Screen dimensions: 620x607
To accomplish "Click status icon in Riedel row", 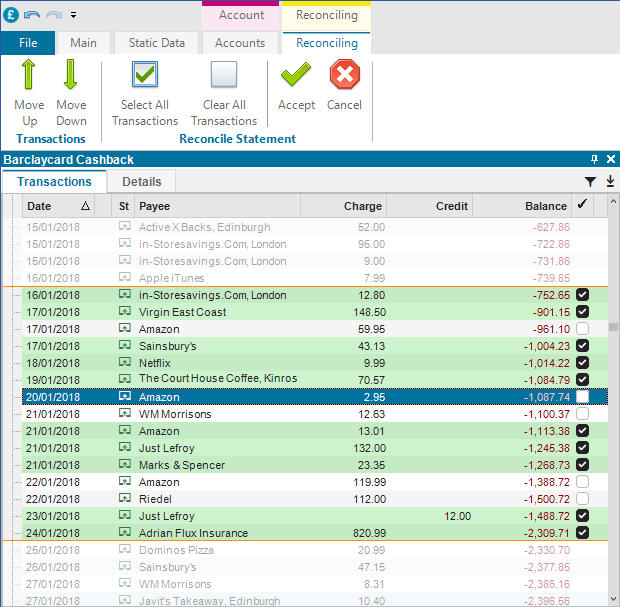I will (x=125, y=498).
